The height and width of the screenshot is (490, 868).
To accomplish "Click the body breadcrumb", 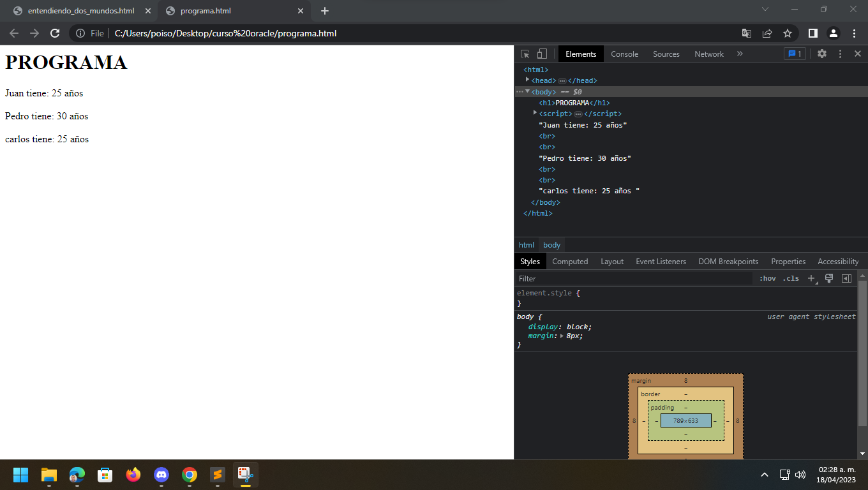I will coord(551,245).
